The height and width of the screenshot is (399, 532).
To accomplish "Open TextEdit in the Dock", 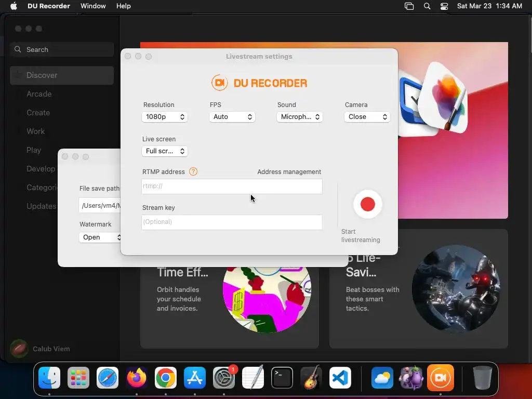I will pos(253,378).
